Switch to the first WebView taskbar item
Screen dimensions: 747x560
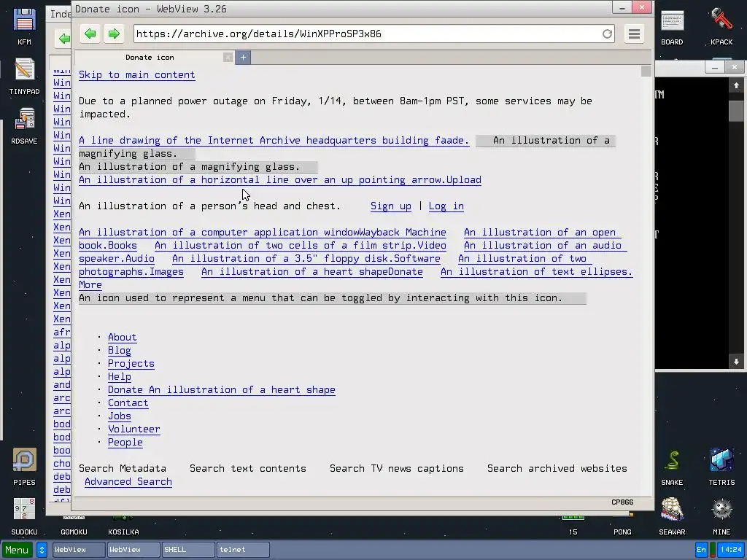point(79,550)
